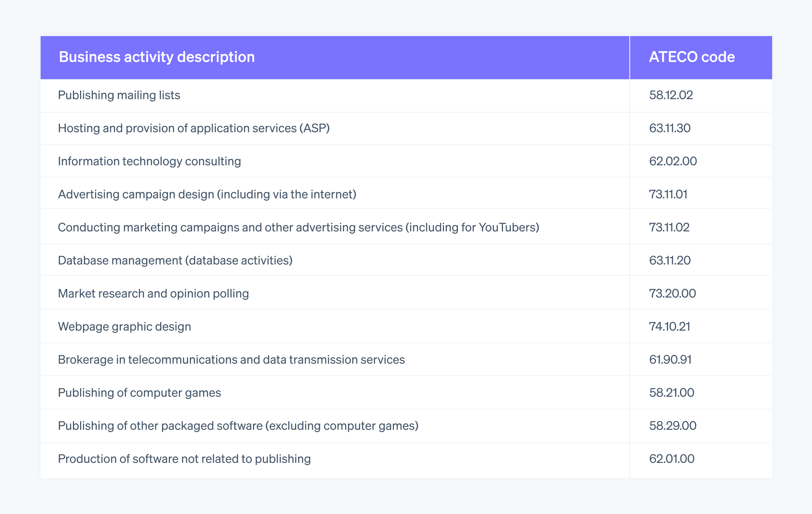Image resolution: width=812 pixels, height=514 pixels.
Task: Select the Publishing mailing lists row text
Action: pyautogui.click(x=119, y=95)
